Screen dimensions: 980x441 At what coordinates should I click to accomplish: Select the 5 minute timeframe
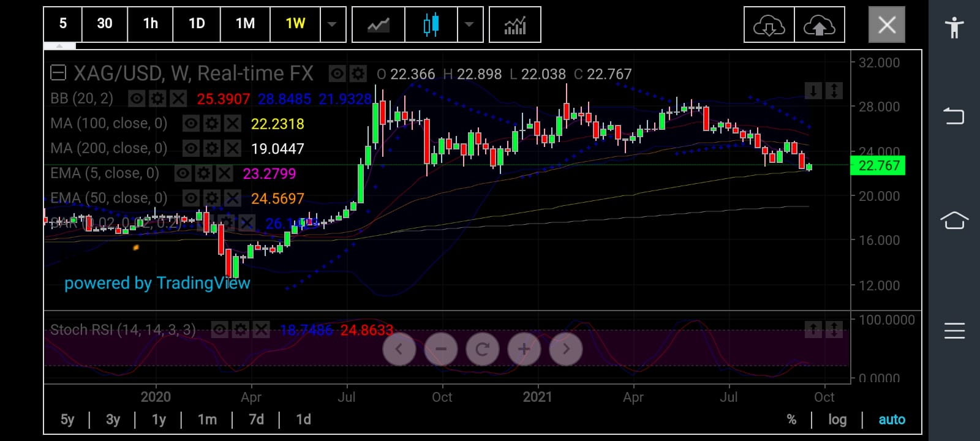tap(62, 24)
